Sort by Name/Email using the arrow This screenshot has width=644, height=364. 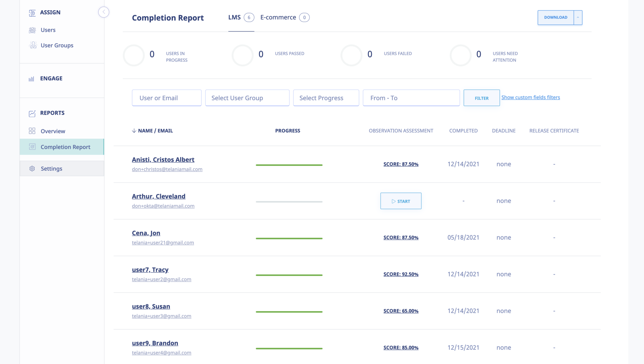point(133,131)
